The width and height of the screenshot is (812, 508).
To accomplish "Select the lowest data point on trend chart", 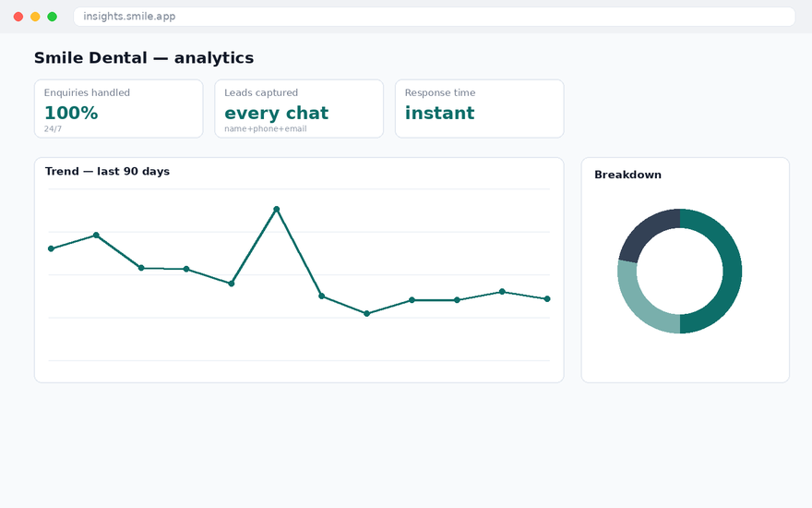I will (366, 314).
